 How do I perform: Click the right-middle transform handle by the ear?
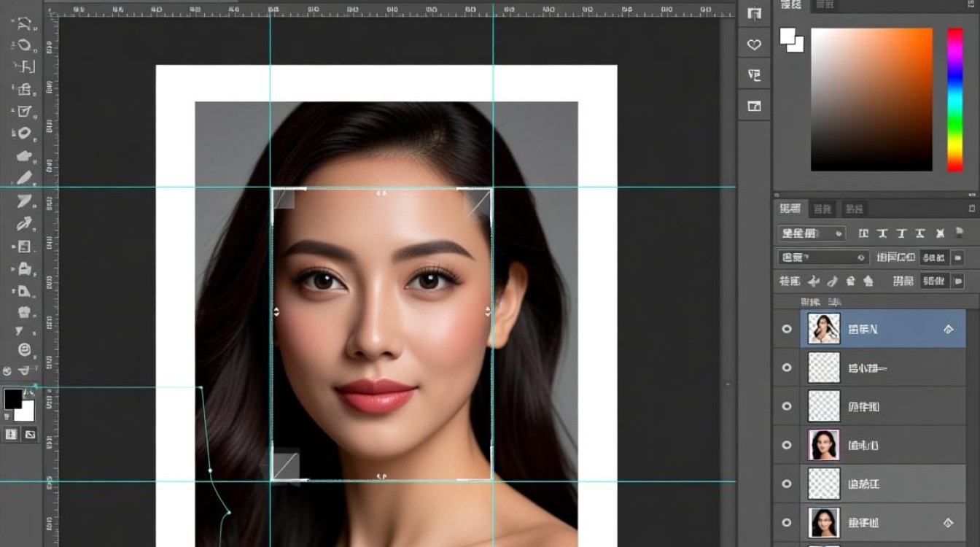[488, 311]
